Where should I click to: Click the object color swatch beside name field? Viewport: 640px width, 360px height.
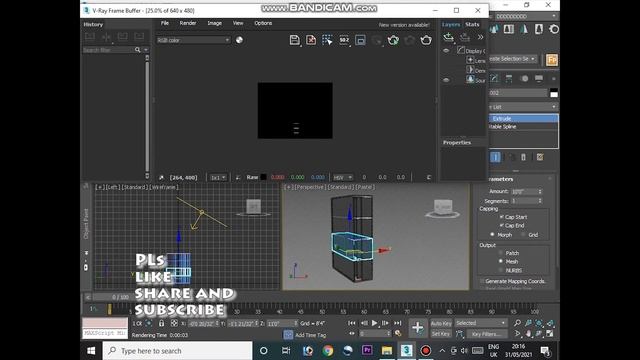[554, 93]
